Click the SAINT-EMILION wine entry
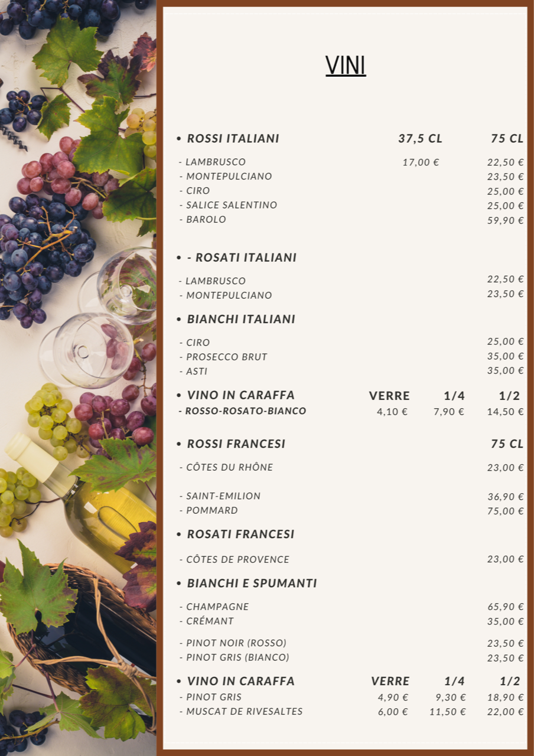The height and width of the screenshot is (756, 534). tap(220, 496)
